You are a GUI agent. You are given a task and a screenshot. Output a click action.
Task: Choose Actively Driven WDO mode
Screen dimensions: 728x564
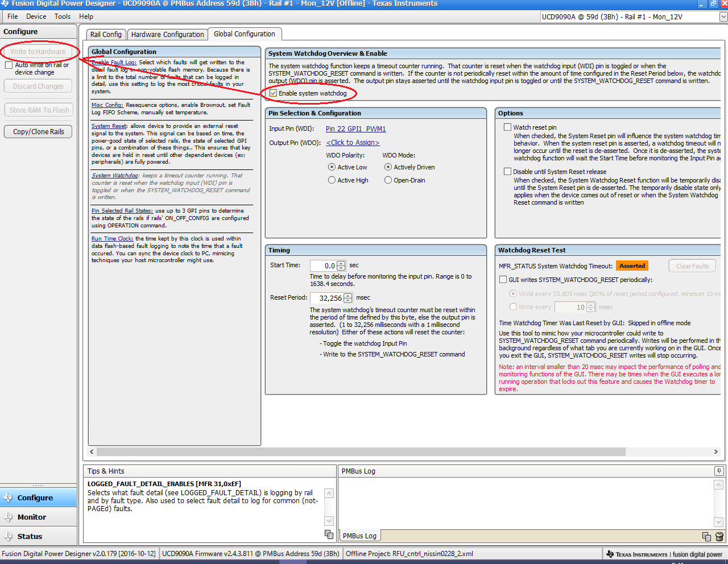pyautogui.click(x=388, y=167)
